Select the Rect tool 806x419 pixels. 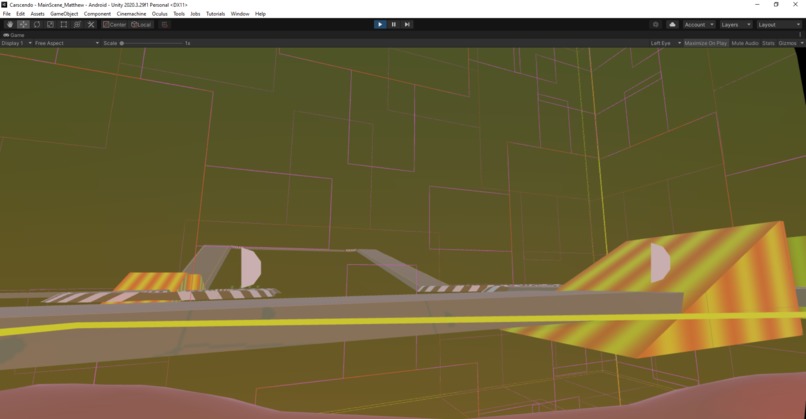pyautogui.click(x=64, y=25)
